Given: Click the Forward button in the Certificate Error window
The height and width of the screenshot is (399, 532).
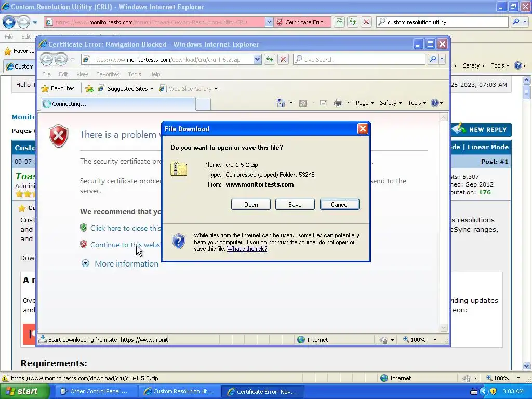Looking at the screenshot, I should pos(61,60).
